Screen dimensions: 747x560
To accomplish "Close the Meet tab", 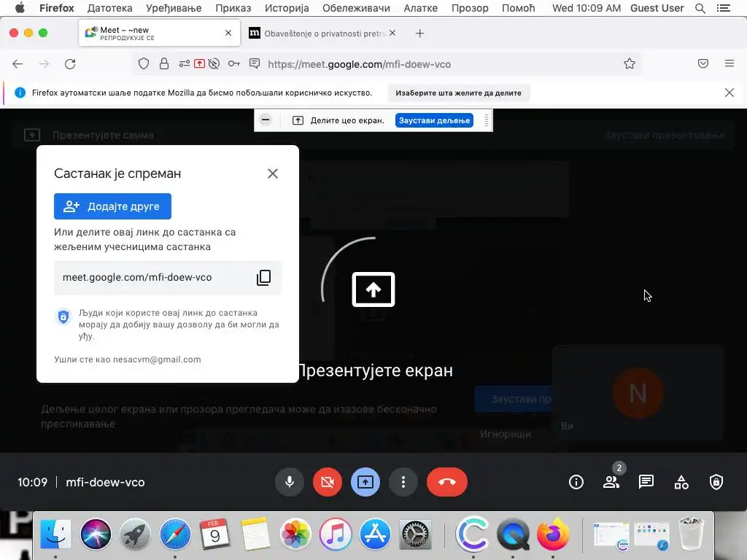I will (228, 33).
